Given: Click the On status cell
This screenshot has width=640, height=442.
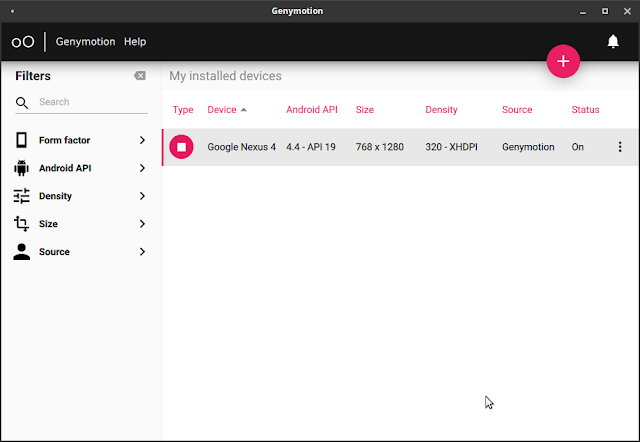Looking at the screenshot, I should [x=578, y=147].
